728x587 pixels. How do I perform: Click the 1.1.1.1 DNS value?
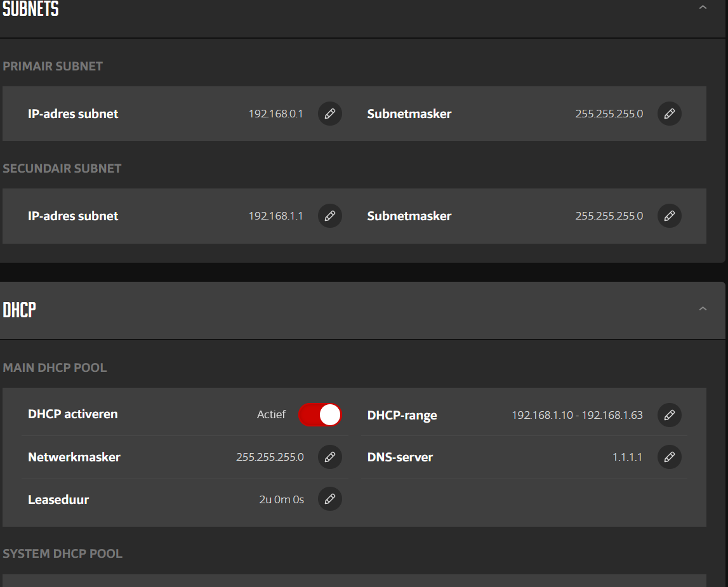click(x=627, y=457)
